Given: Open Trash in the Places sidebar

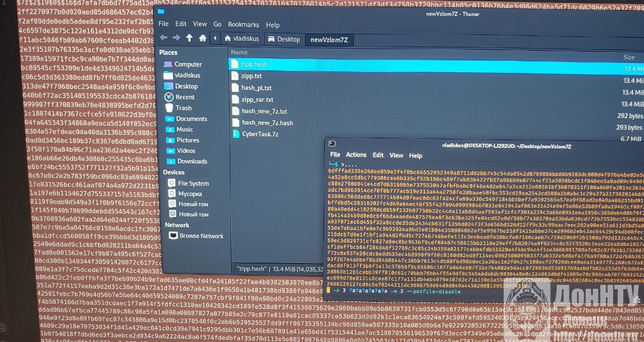Looking at the screenshot, I should (184, 108).
